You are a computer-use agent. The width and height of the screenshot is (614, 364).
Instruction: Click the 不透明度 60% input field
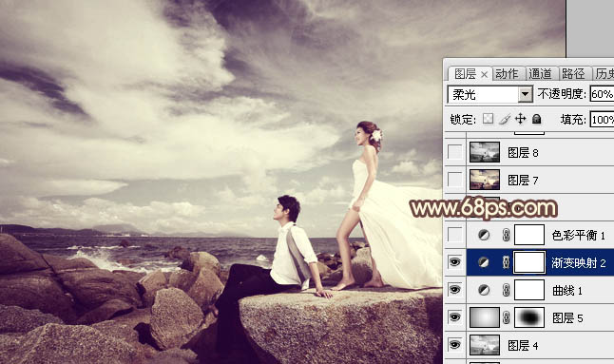point(602,94)
